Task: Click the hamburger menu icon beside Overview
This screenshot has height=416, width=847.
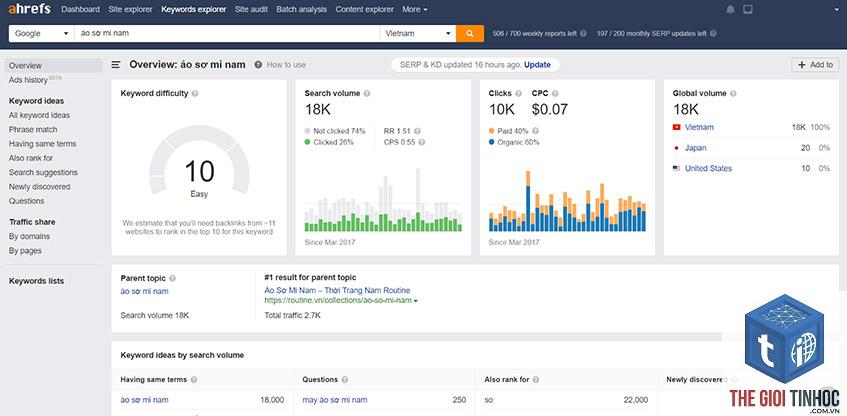Action: pos(116,65)
